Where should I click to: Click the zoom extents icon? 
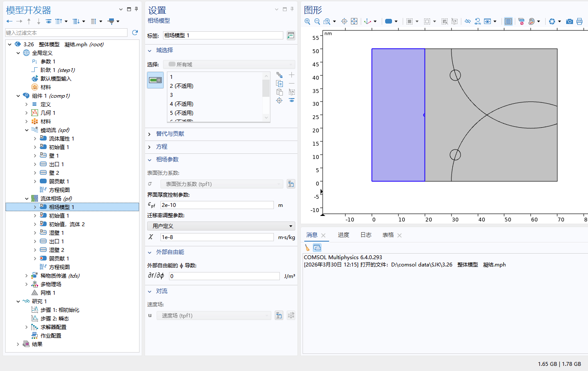click(354, 21)
